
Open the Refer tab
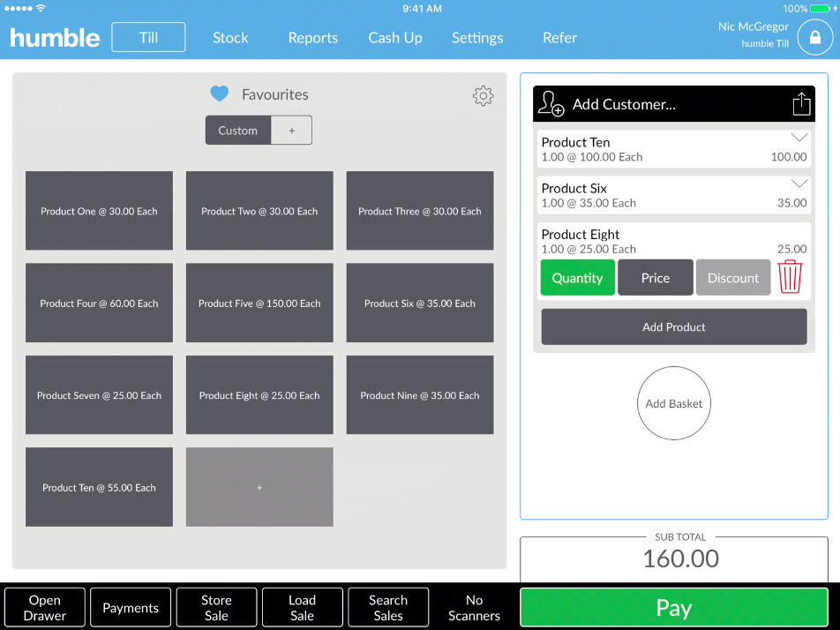(559, 37)
